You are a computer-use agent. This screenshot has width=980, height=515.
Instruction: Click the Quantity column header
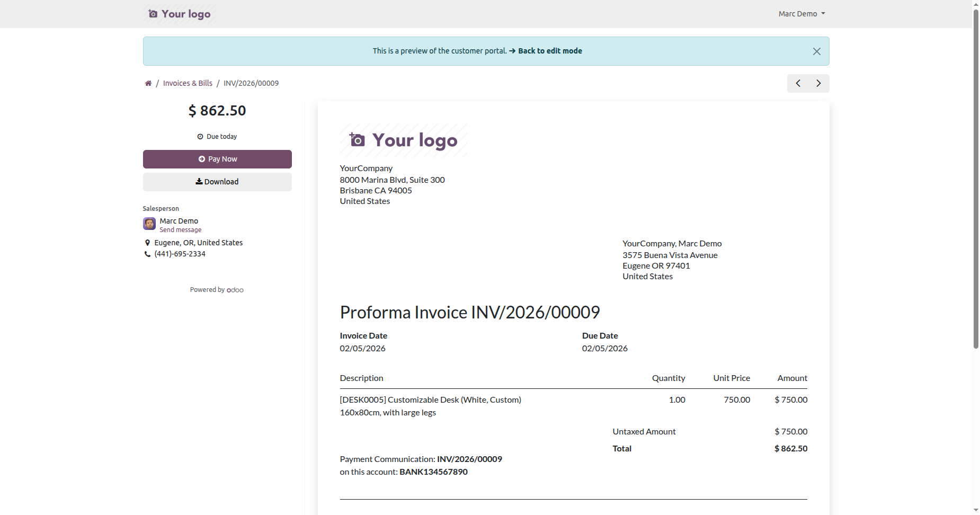coord(669,378)
